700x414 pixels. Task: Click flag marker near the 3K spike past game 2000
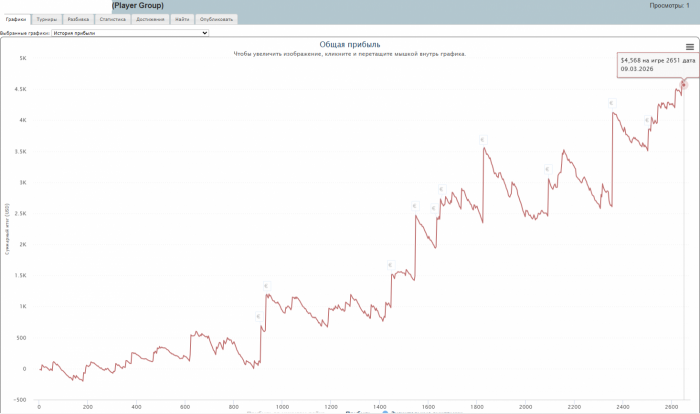[x=548, y=169]
